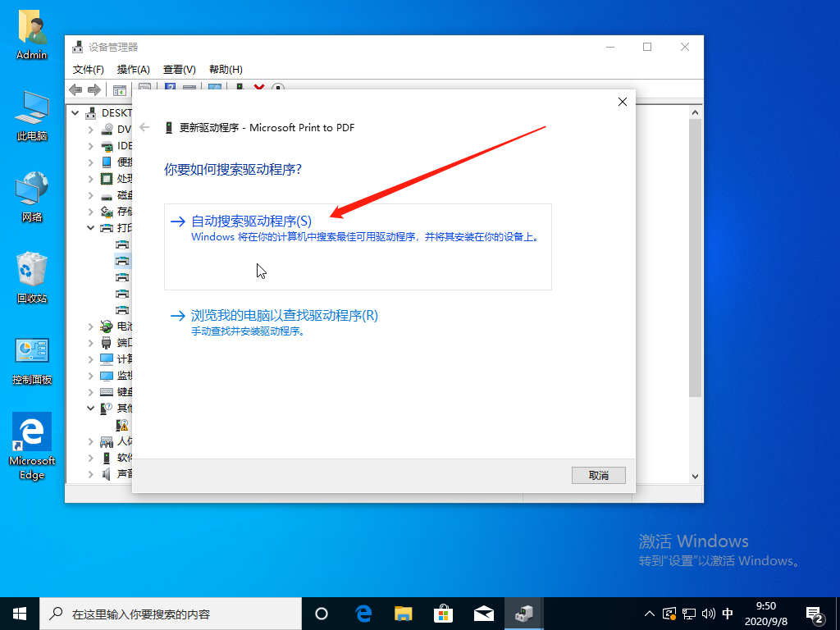840x630 pixels.
Task: Click the forward navigation arrow
Action: (x=93, y=89)
